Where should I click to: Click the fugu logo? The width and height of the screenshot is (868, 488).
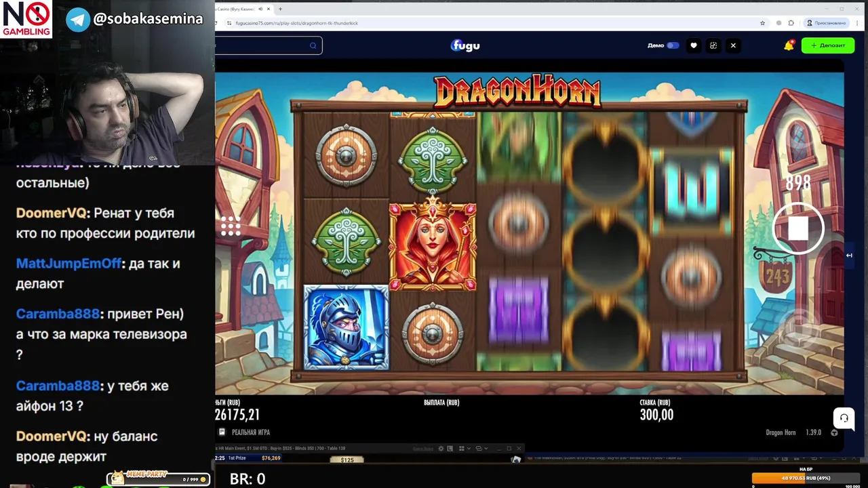(x=465, y=45)
